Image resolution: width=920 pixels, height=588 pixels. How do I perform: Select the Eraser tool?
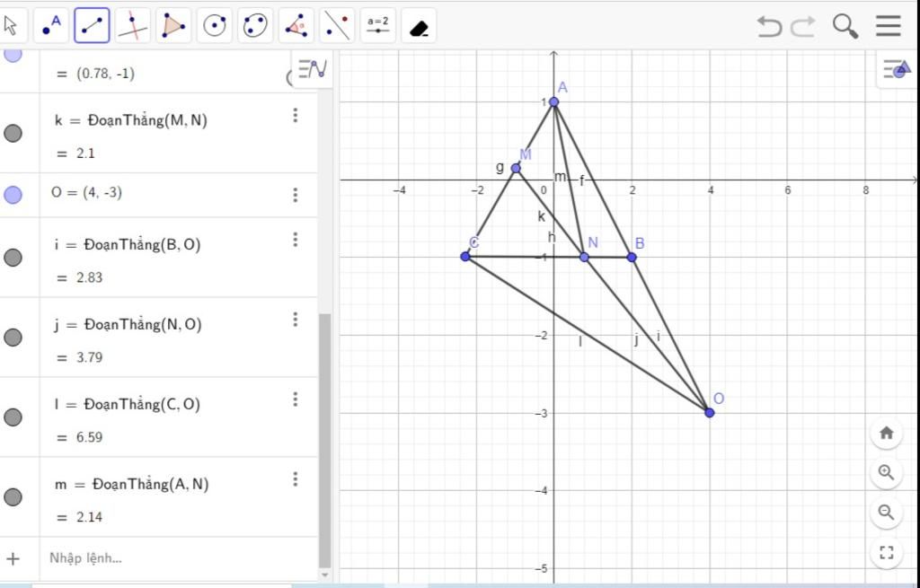[419, 26]
